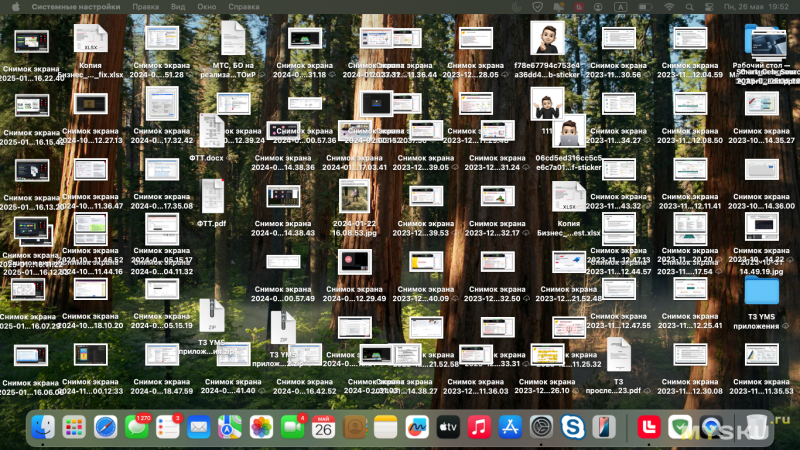Open the Mail app in Dock
Screen dimensions: 800x450
tap(199, 427)
